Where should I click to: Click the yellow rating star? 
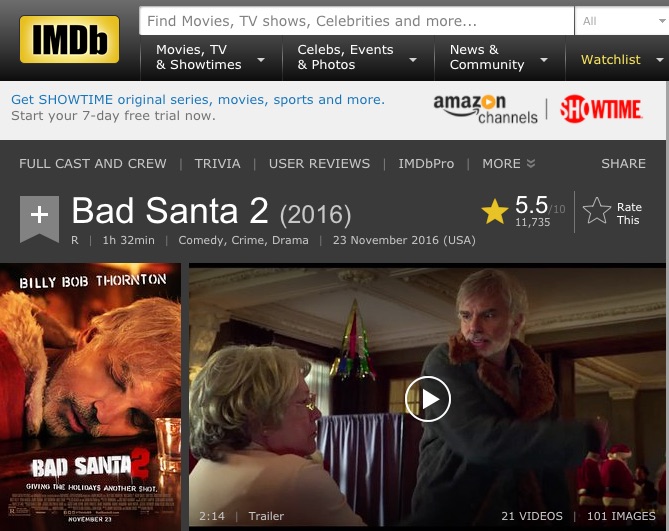pyautogui.click(x=494, y=212)
